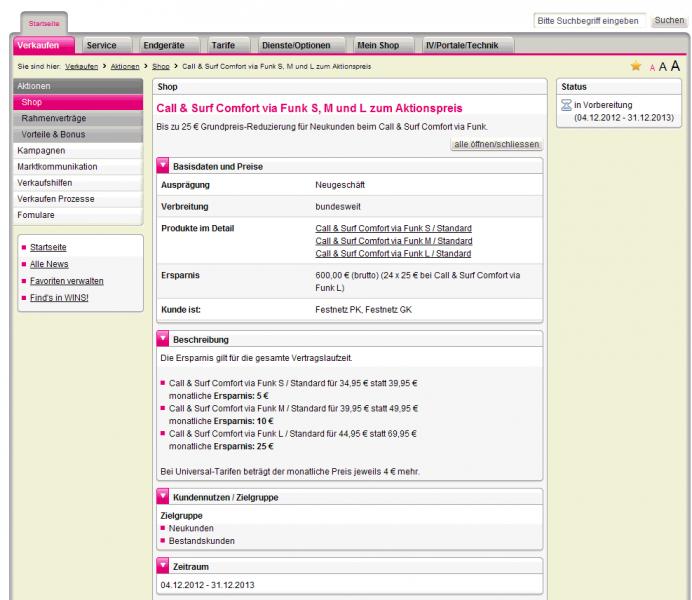Click the 'bundesweit' value
This screenshot has height=600, width=692.
[338, 206]
